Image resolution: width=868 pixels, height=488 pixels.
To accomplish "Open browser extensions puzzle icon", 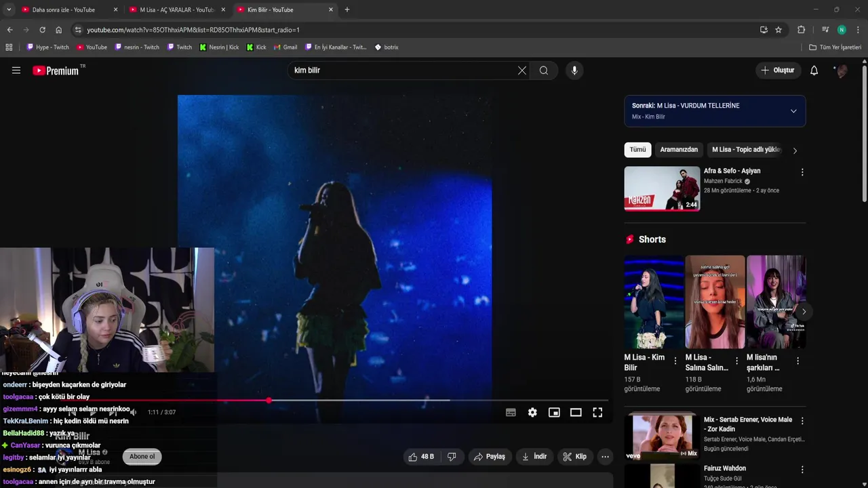I will [x=801, y=30].
